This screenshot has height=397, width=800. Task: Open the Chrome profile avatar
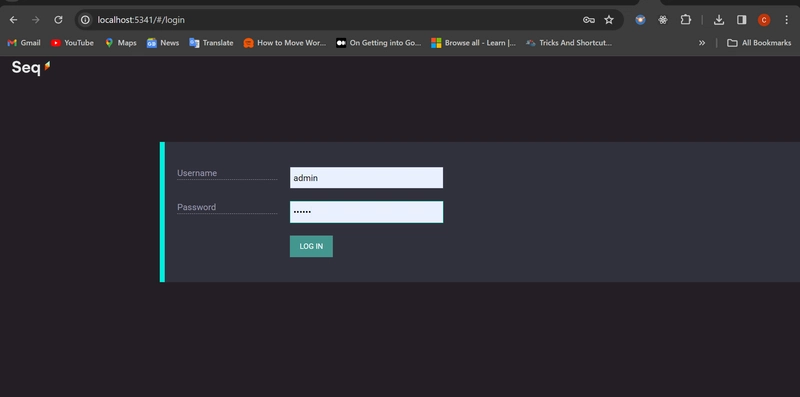coord(764,20)
